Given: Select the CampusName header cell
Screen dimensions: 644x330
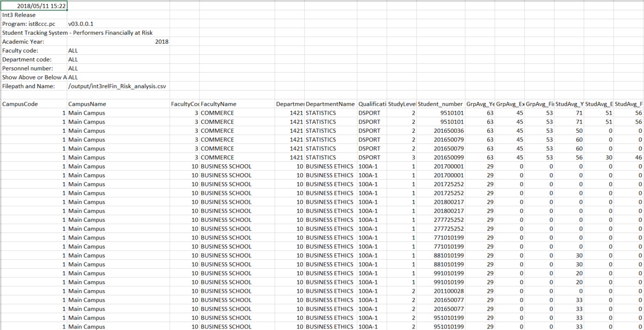Looking at the screenshot, I should click(87, 104).
